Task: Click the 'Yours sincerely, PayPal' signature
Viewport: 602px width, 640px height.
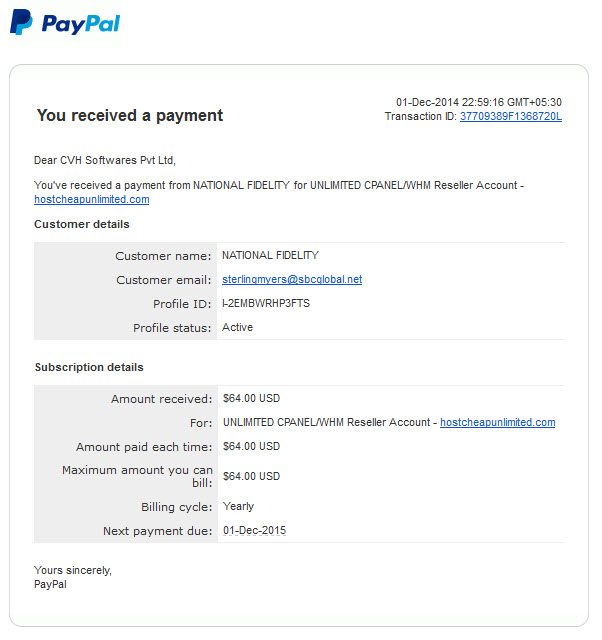Action: (x=73, y=577)
